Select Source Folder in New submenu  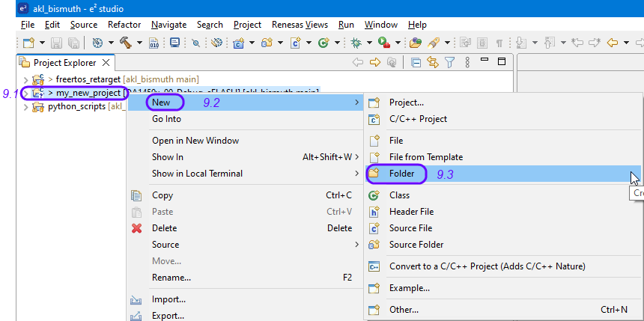(502, 245)
